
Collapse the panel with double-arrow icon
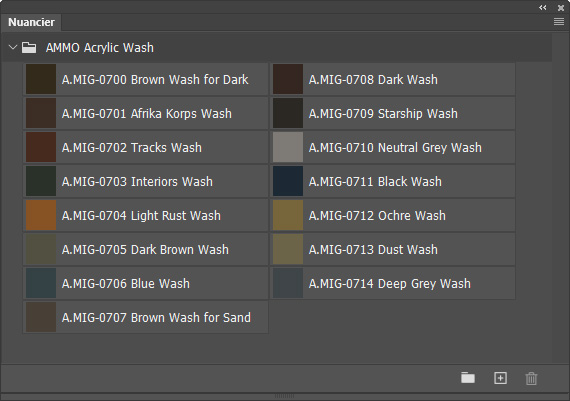coord(543,7)
